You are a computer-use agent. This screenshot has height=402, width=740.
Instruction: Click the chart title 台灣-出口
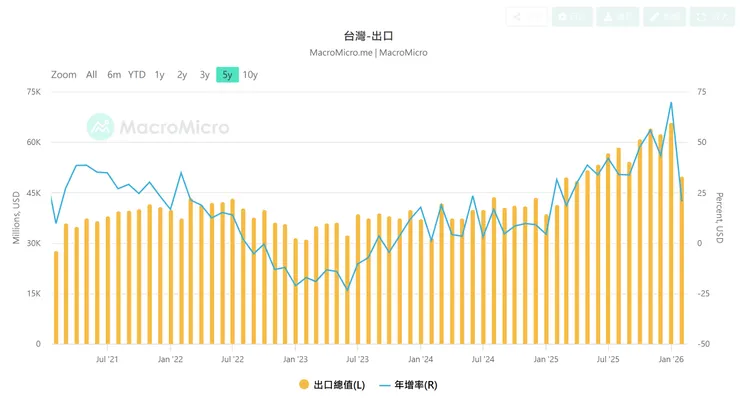[369, 36]
